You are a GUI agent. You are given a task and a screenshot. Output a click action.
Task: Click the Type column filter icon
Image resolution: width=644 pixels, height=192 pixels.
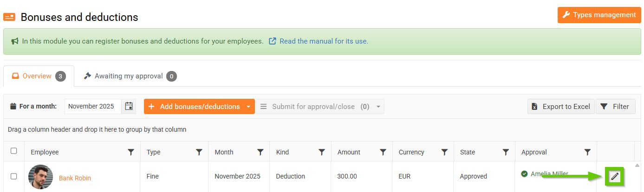199,152
